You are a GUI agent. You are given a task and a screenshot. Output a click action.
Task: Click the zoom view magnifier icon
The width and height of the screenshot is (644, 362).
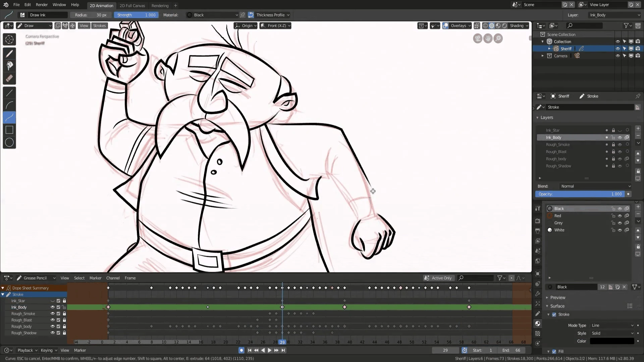point(498,39)
